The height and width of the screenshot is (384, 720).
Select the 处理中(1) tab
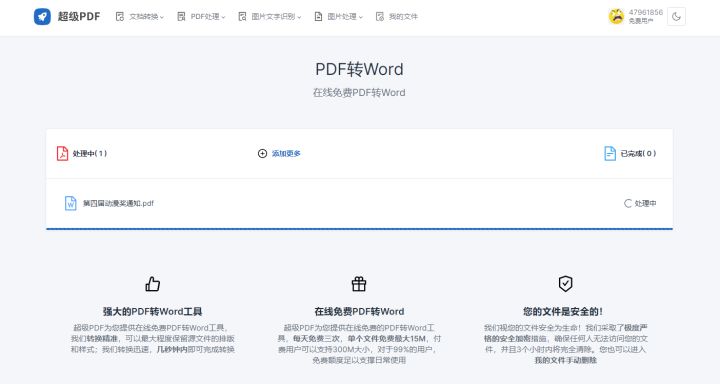point(90,153)
